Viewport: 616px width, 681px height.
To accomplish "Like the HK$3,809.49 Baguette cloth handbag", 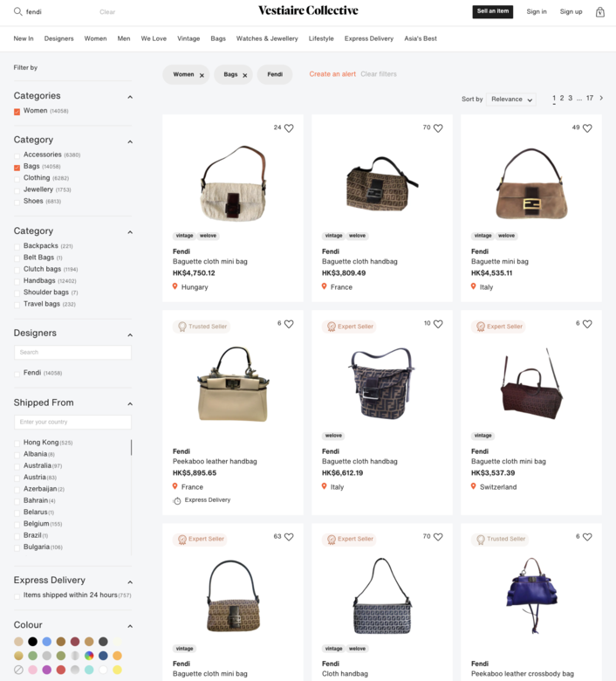I will (438, 128).
